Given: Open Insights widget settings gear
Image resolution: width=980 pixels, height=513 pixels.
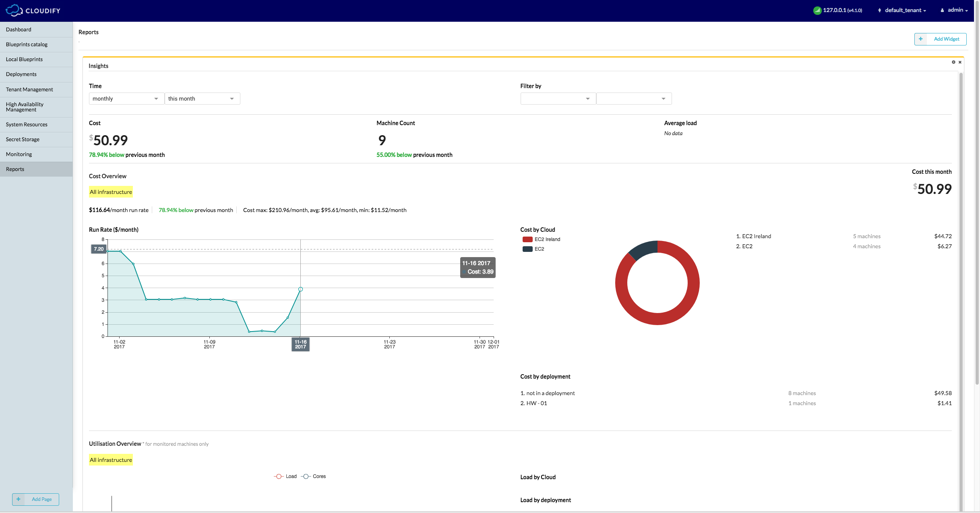Looking at the screenshot, I should pos(953,62).
